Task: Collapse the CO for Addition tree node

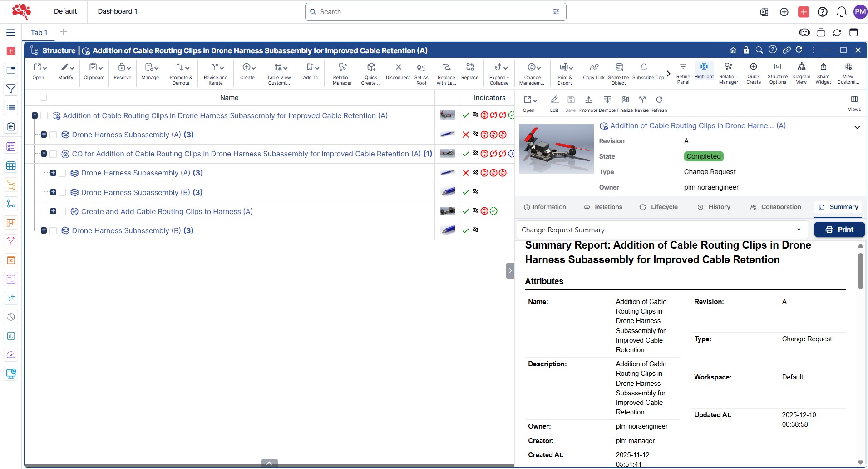Action: pos(44,154)
